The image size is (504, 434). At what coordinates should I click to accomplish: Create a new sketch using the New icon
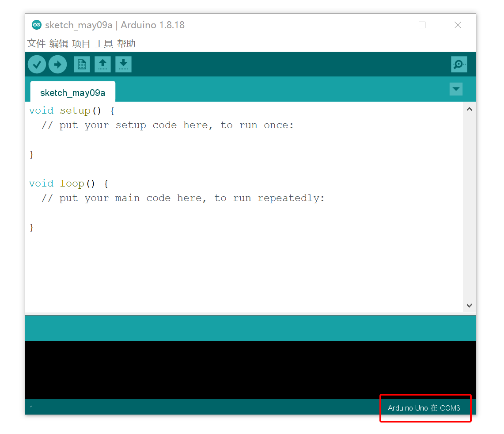point(81,64)
